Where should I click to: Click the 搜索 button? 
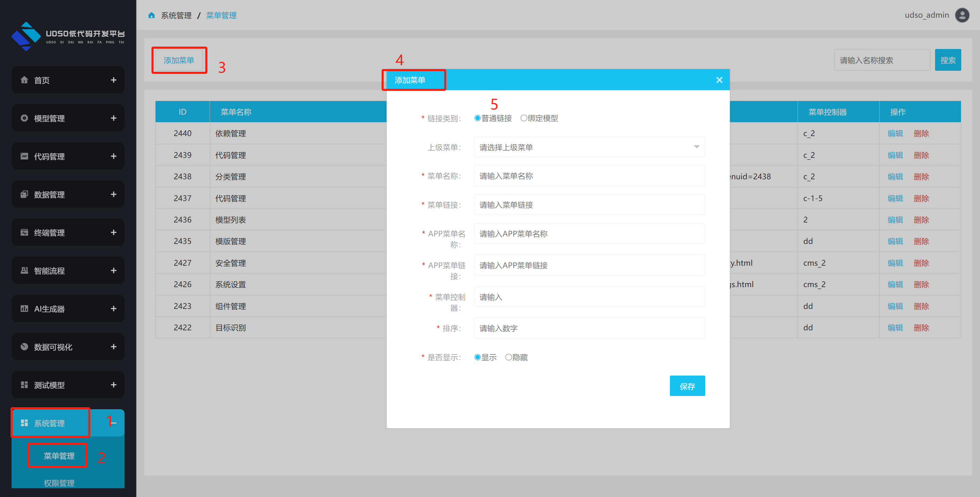(948, 60)
